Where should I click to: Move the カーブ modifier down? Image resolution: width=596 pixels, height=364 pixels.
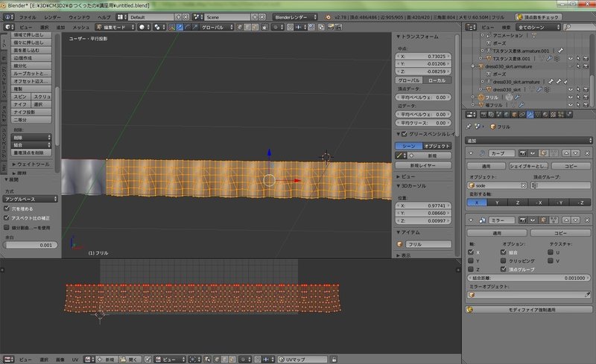[x=575, y=153]
